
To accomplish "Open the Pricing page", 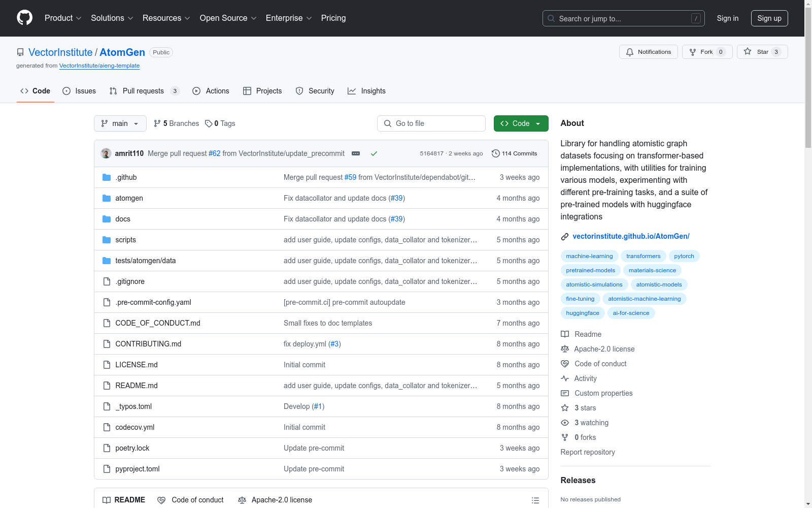I will (333, 18).
